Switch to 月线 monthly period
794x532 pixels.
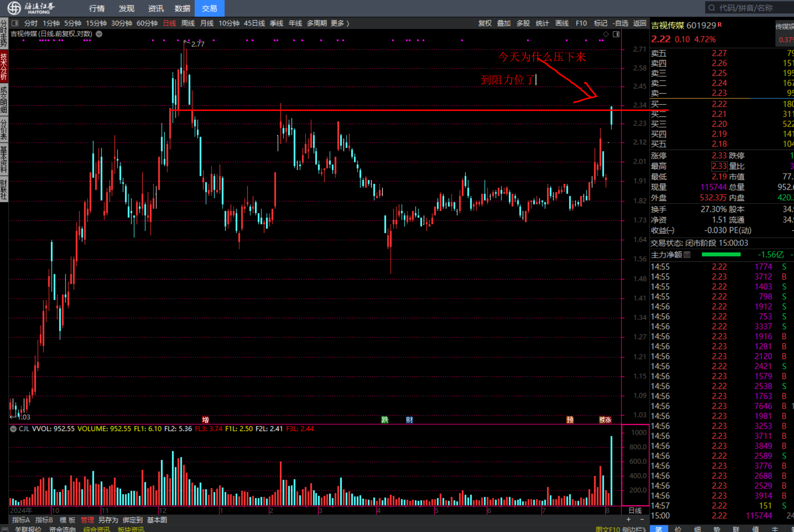(x=207, y=23)
